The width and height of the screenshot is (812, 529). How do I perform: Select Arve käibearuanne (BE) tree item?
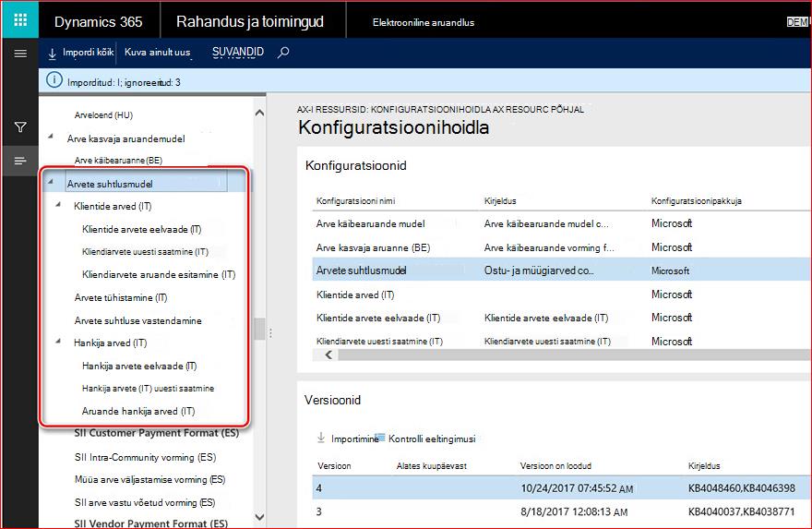coord(119,160)
